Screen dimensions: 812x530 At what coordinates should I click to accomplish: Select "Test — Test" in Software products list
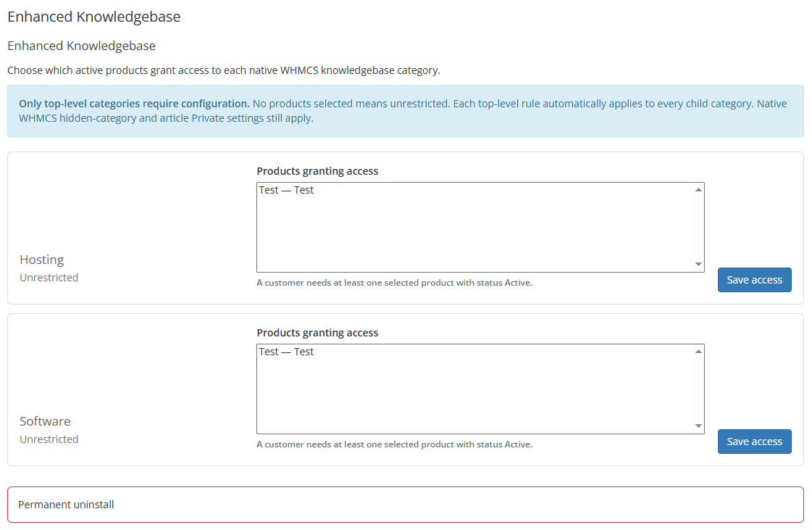(x=286, y=352)
